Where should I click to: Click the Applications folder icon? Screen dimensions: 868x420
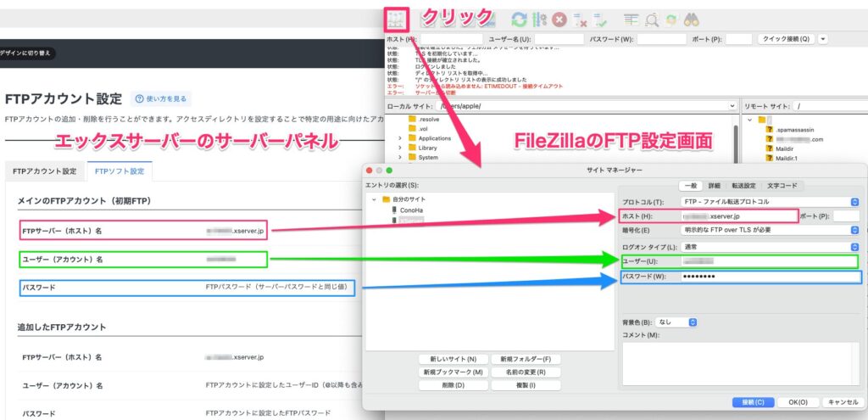click(x=412, y=138)
